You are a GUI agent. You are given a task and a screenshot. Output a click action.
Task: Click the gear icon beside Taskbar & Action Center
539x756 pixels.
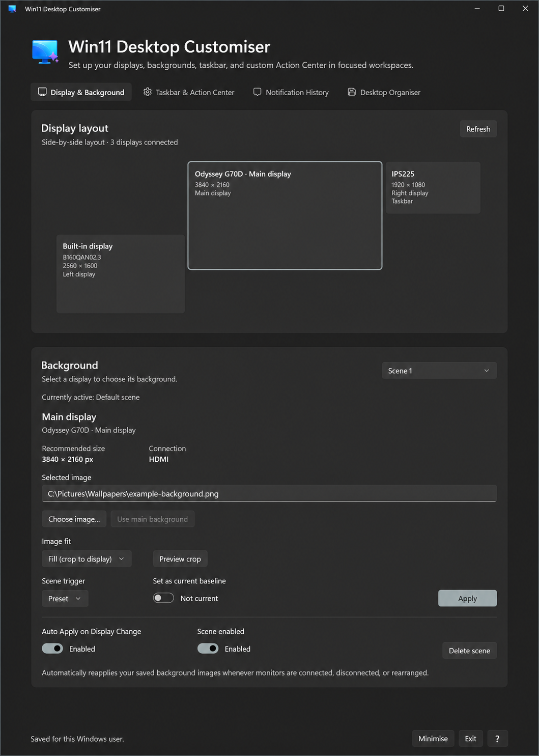click(x=148, y=92)
